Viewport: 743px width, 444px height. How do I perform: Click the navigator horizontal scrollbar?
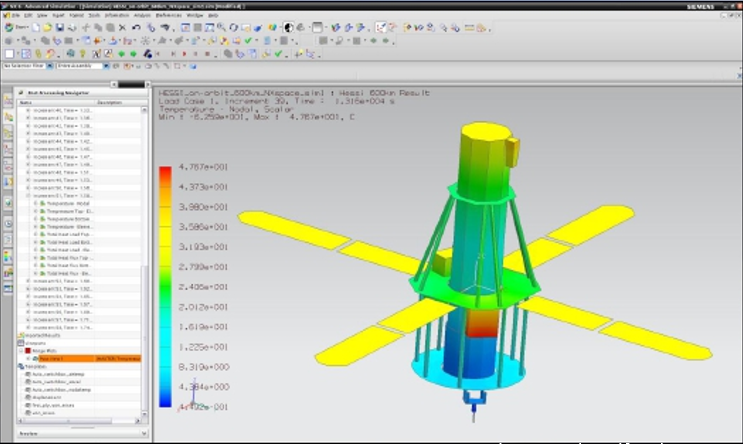coord(66,421)
